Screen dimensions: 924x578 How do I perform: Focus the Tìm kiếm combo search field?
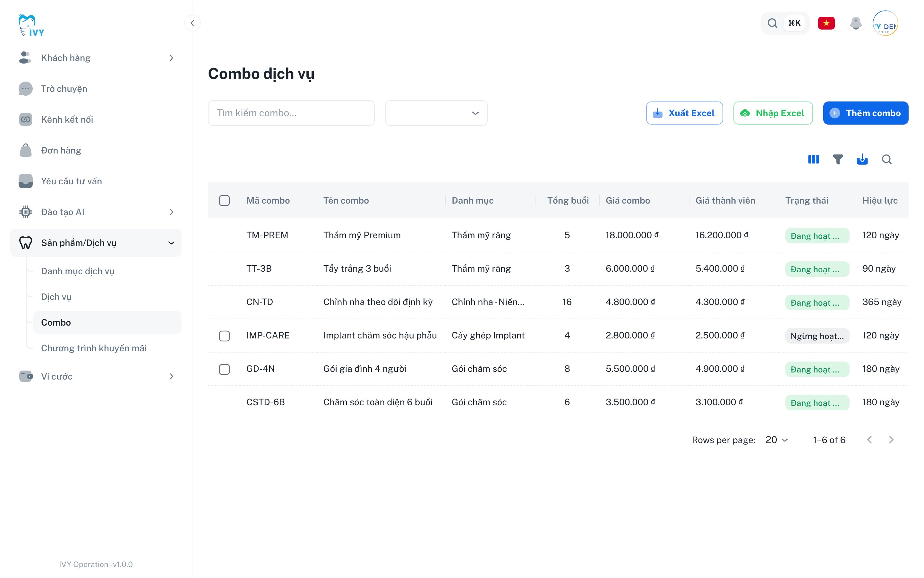click(x=291, y=113)
